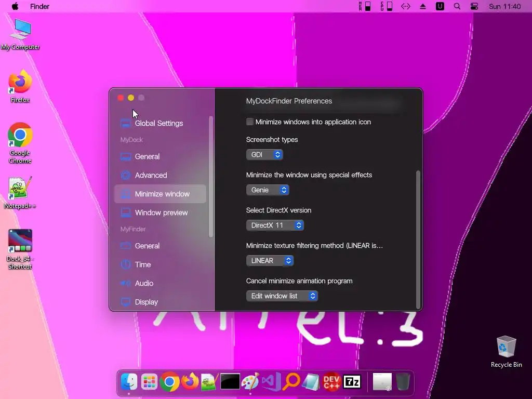532x399 pixels.
Task: Click the Sun 11:40 clock
Action: tap(504, 6)
